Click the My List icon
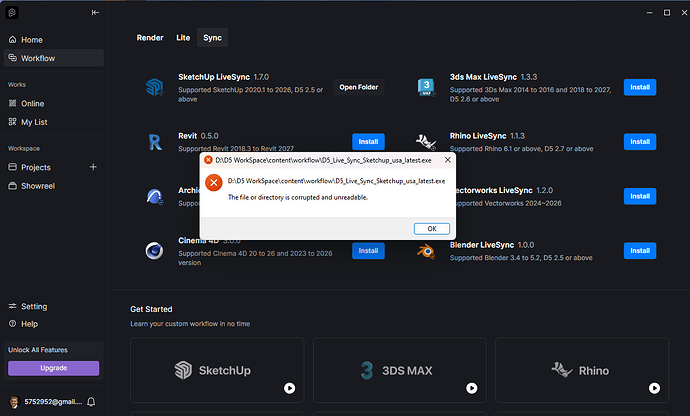690x416 pixels. tap(12, 121)
